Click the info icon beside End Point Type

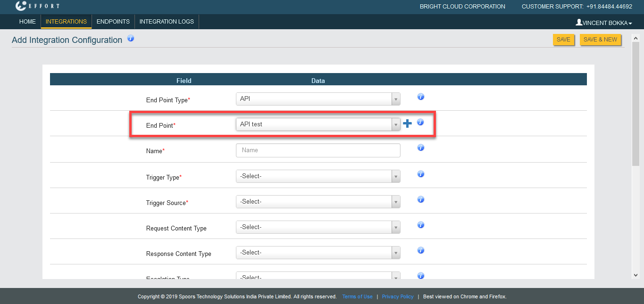pos(421,97)
